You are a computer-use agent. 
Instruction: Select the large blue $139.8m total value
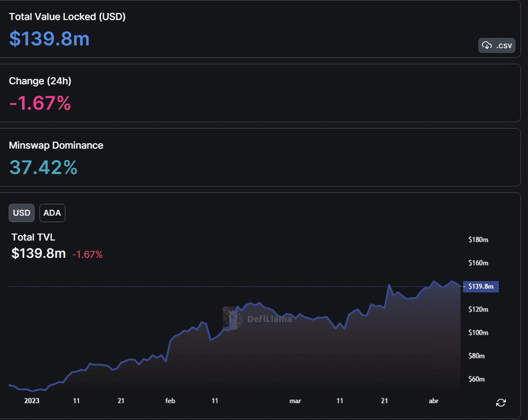pyautogui.click(x=49, y=39)
